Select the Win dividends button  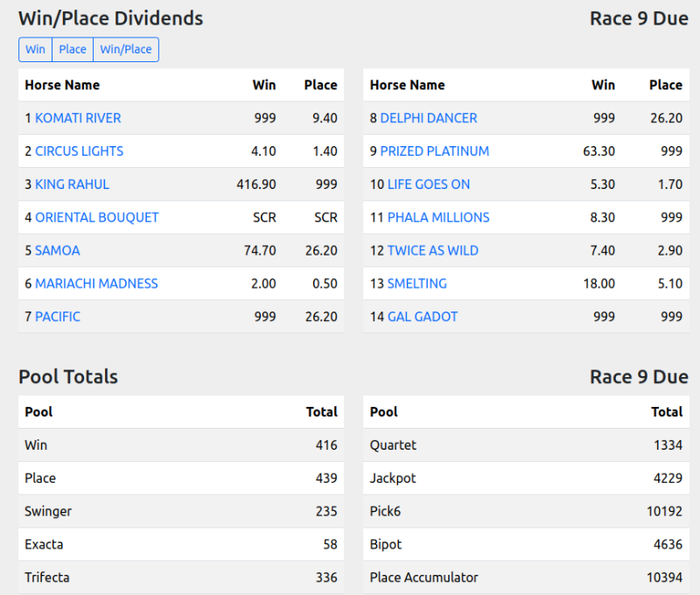[35, 50]
